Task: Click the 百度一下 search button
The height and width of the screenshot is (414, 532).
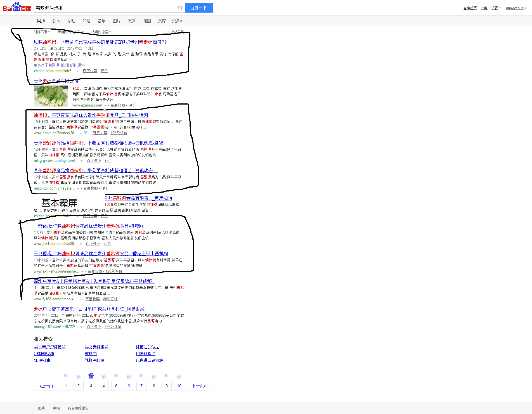Action: pos(198,8)
